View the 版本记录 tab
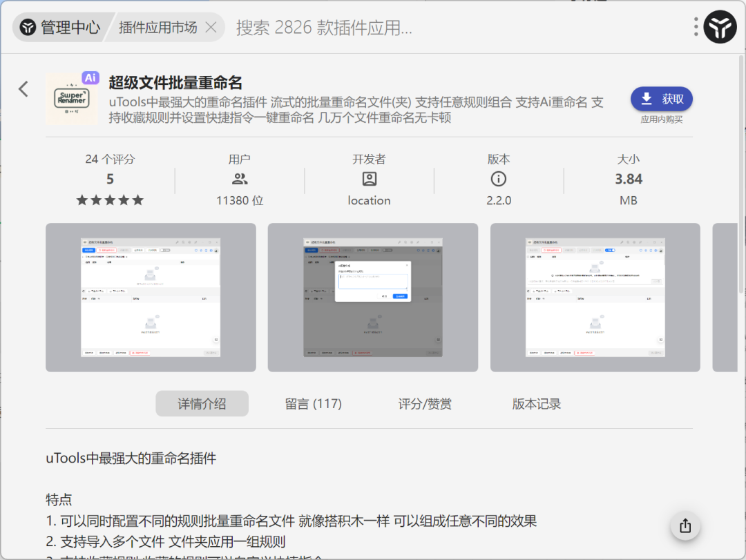This screenshot has width=746, height=560. pyautogui.click(x=536, y=404)
